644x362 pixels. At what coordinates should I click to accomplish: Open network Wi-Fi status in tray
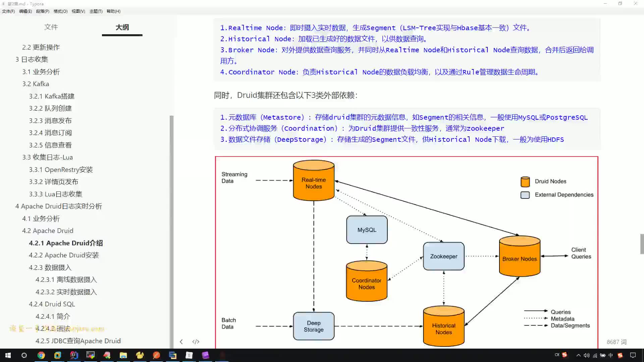tap(595, 355)
